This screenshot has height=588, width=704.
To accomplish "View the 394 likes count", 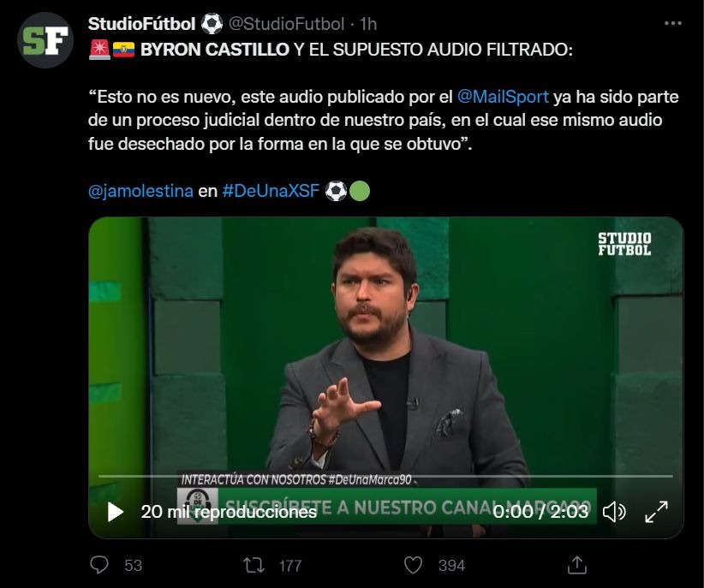I will (x=451, y=566).
